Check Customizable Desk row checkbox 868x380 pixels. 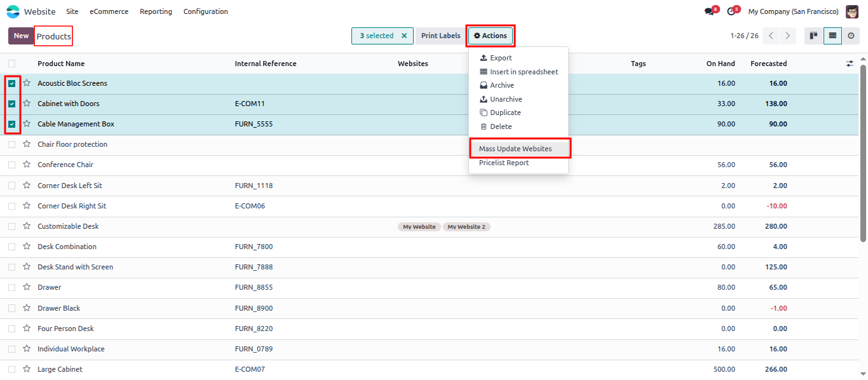pyautogui.click(x=12, y=226)
